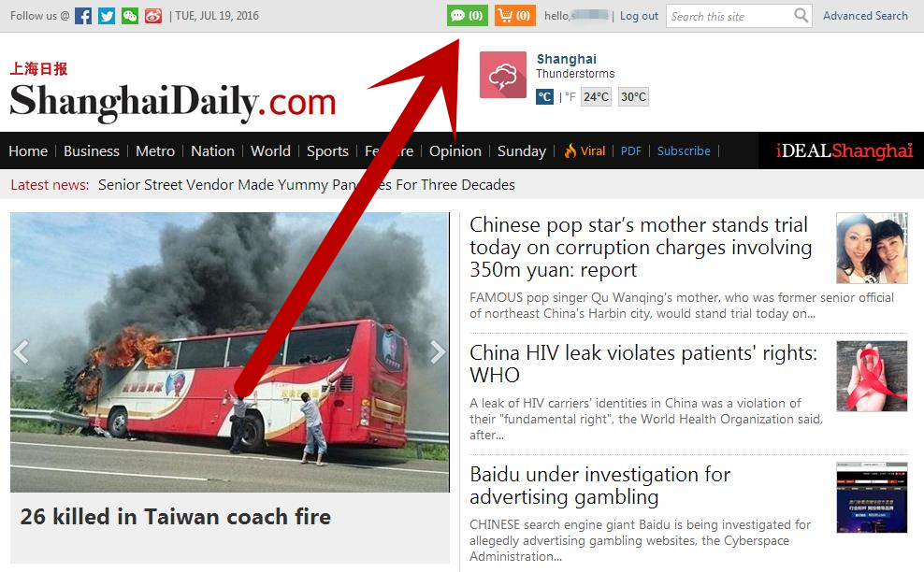Switch temperature to Celsius

point(544,96)
